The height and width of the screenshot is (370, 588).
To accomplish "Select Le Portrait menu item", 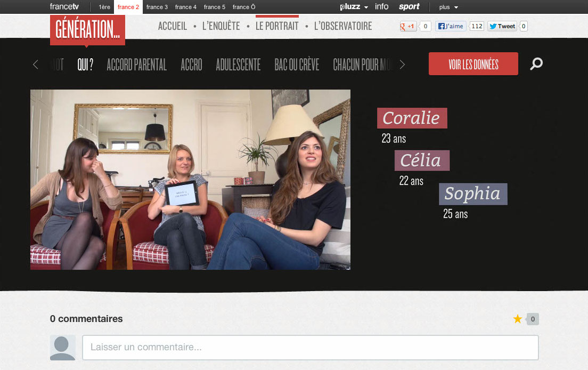I will (x=277, y=26).
